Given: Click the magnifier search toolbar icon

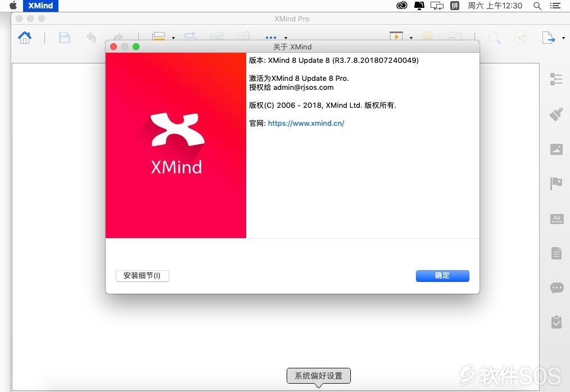Looking at the screenshot, I should [x=495, y=38].
